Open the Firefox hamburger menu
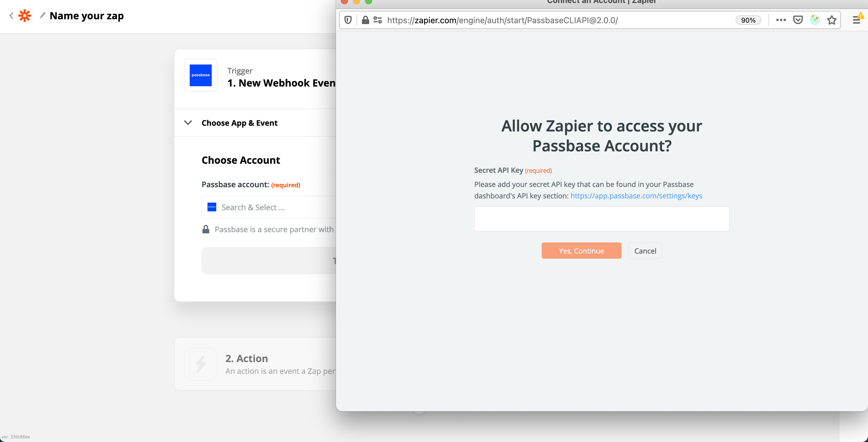868x442 pixels. coord(856,20)
